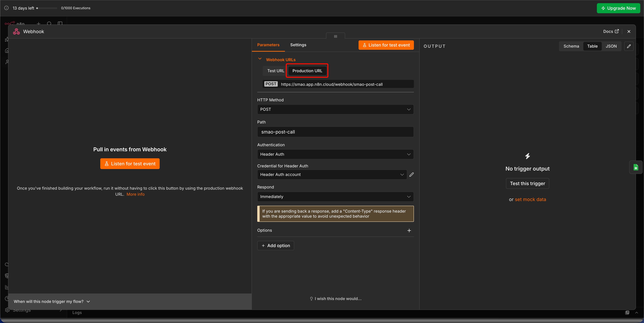Click Test this trigger button
644x323 pixels.
point(527,184)
